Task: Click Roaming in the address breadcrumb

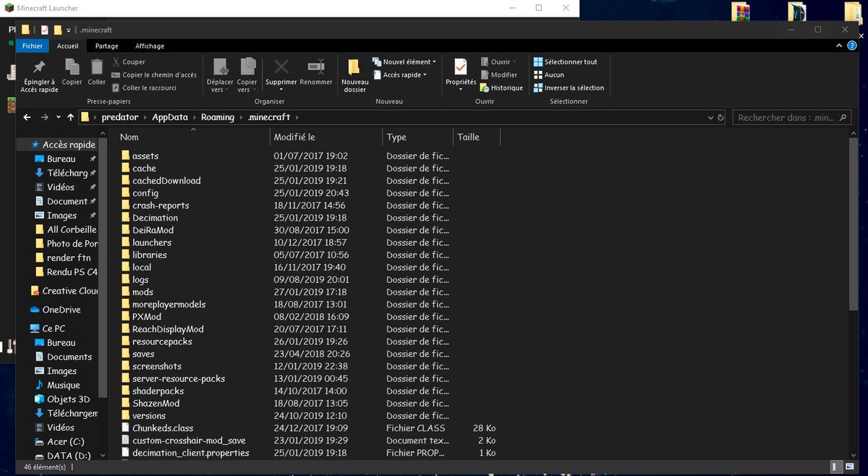Action: coord(218,117)
